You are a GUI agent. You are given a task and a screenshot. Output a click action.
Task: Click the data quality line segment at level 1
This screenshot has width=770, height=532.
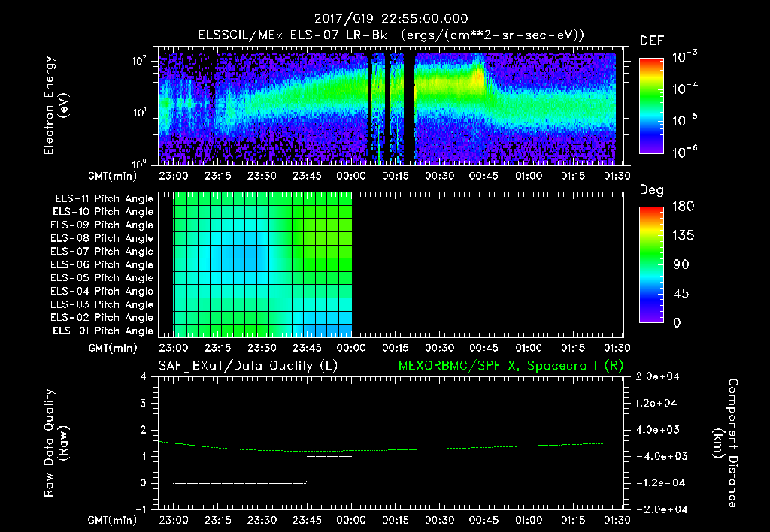(329, 456)
